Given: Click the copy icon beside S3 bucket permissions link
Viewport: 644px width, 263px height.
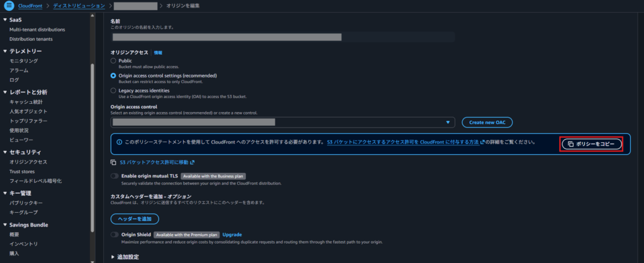Looking at the screenshot, I should pos(113,162).
